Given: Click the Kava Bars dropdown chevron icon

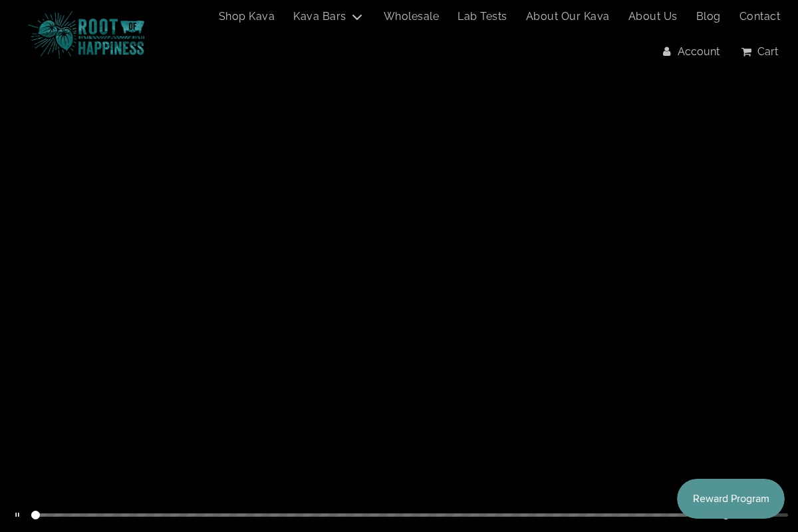Looking at the screenshot, I should coord(357,17).
